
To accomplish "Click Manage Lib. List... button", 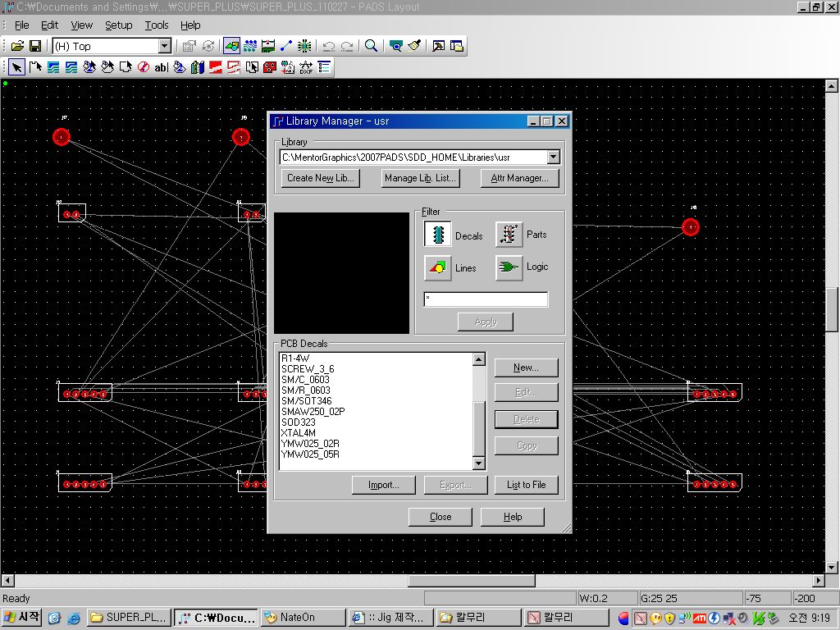I will [420, 178].
